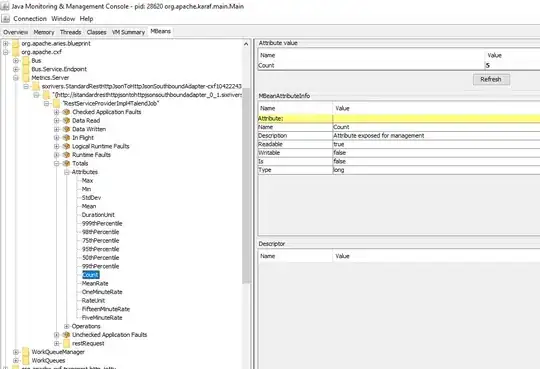
Task: Click the Totals MBean icon
Action: click(x=66, y=163)
